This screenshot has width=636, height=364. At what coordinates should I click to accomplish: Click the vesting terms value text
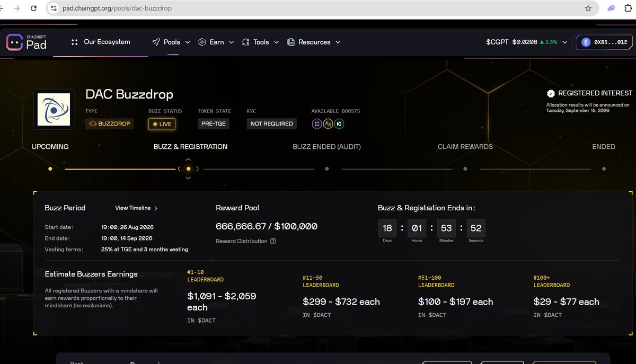tap(145, 249)
